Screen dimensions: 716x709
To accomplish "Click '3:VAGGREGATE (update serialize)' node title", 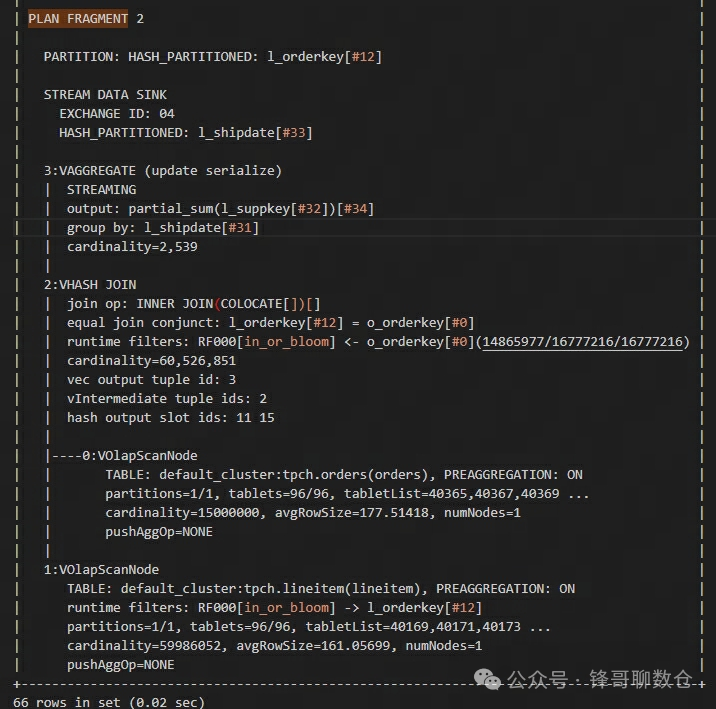I will (163, 171).
